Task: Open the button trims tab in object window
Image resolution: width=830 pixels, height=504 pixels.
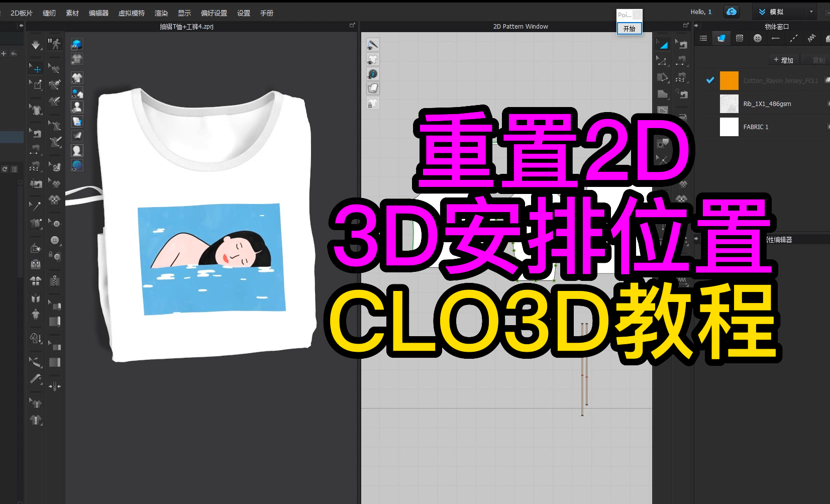Action: coord(757,38)
